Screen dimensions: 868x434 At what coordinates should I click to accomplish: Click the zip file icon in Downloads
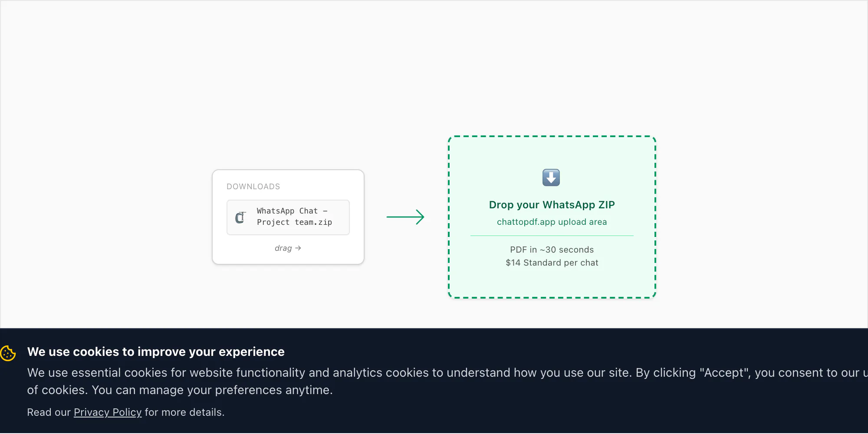[240, 217]
